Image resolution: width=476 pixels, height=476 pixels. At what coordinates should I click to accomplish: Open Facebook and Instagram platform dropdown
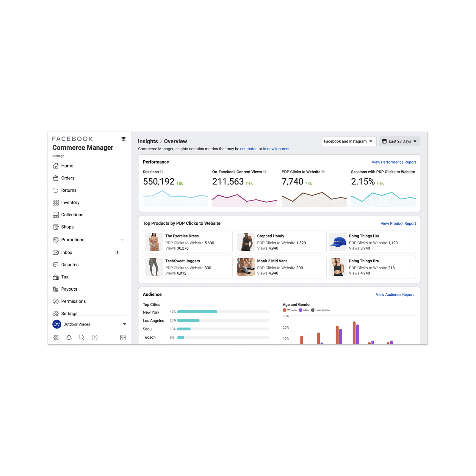(x=349, y=141)
